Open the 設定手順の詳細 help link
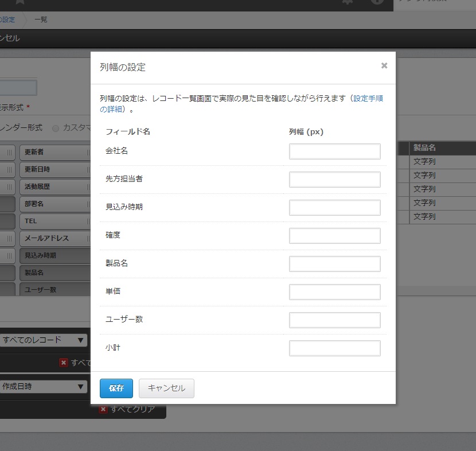This screenshot has height=451, width=476. pyautogui.click(x=368, y=98)
